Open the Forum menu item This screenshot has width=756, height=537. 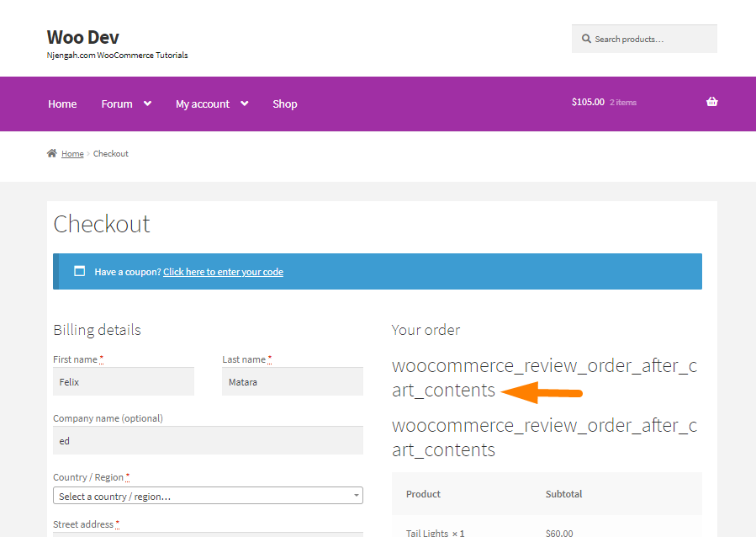(117, 104)
